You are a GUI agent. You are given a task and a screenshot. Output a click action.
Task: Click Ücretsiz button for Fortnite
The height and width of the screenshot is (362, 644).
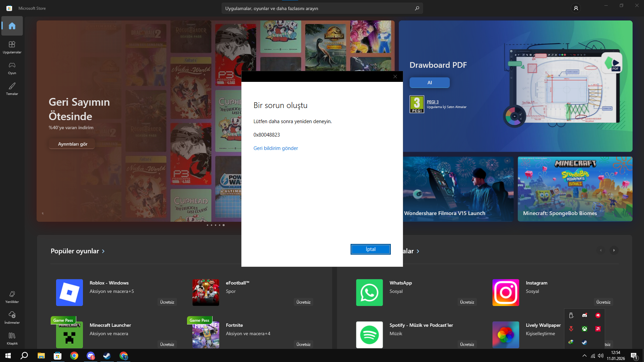[x=304, y=345]
